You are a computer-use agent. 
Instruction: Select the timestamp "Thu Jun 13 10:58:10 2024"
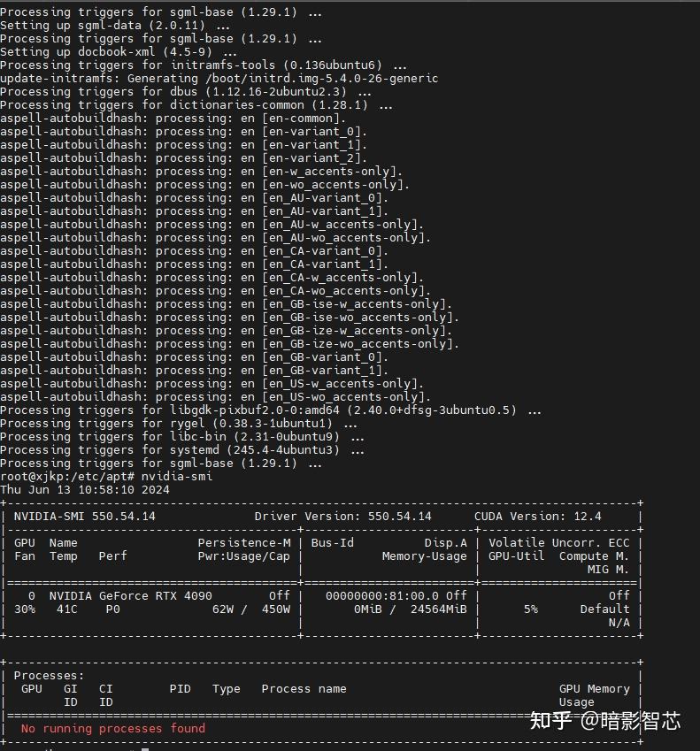85,490
